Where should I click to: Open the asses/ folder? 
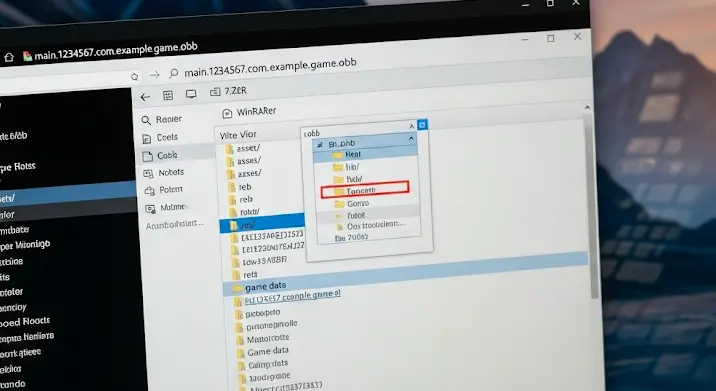point(243,161)
